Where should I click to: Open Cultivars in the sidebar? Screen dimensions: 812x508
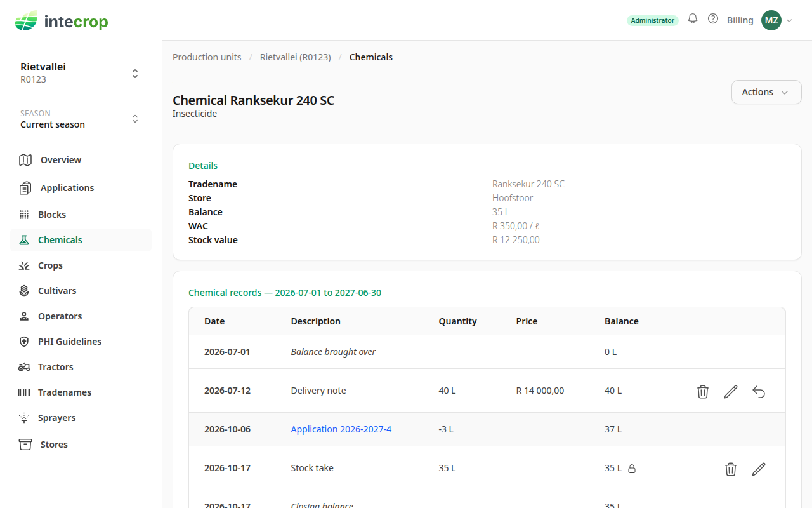click(x=81, y=291)
